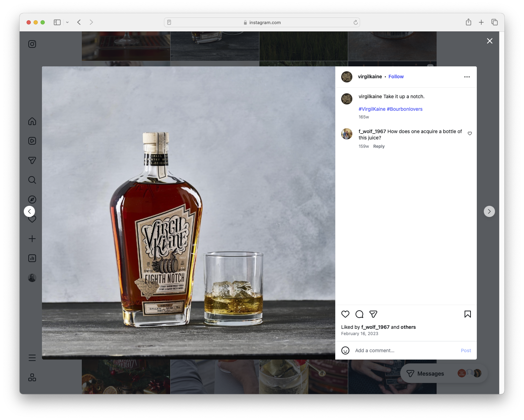Open the emoji picker for commenting
The height and width of the screenshot is (420, 524).
pos(345,350)
